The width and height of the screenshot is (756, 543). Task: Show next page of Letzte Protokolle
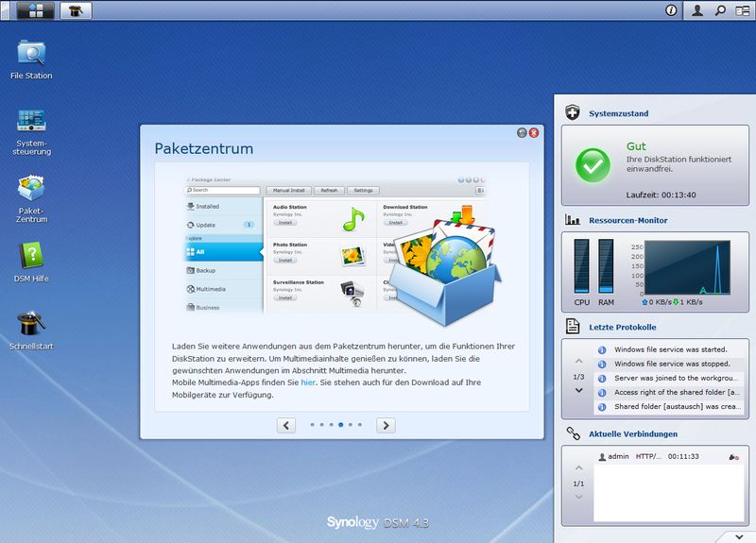click(579, 390)
